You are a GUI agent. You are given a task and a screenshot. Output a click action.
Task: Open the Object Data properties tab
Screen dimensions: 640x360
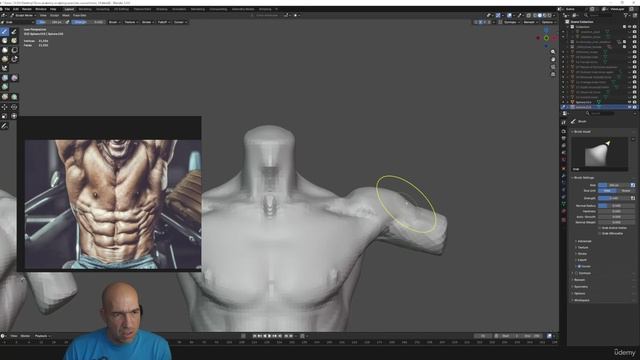[x=564, y=204]
